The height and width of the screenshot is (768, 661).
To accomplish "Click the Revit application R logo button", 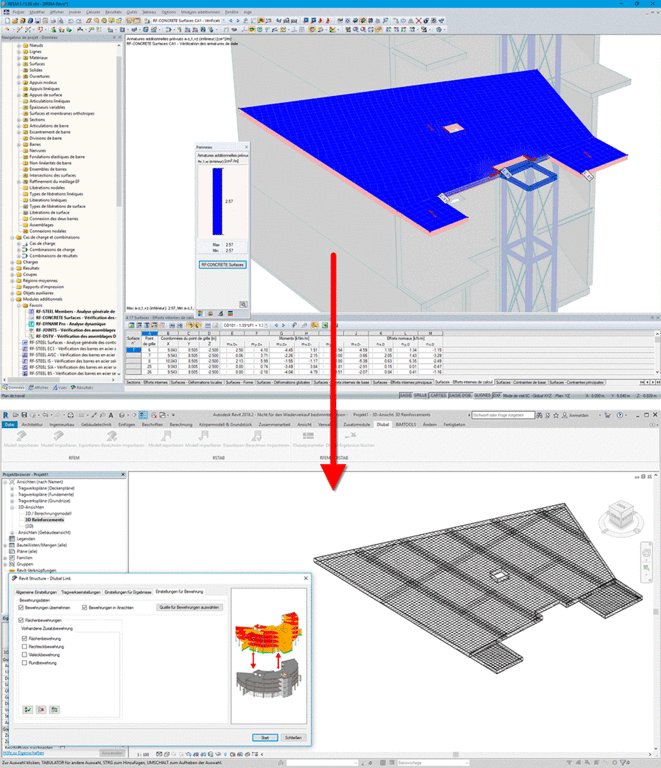I will tap(5, 415).
